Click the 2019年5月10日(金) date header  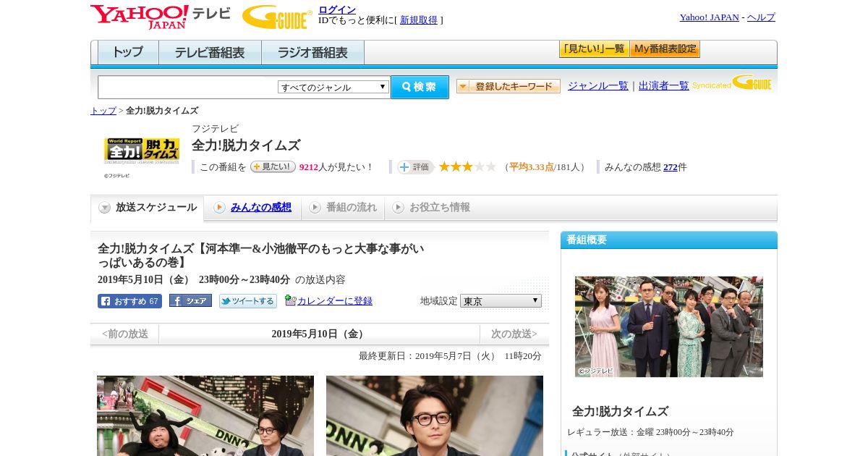tap(320, 334)
